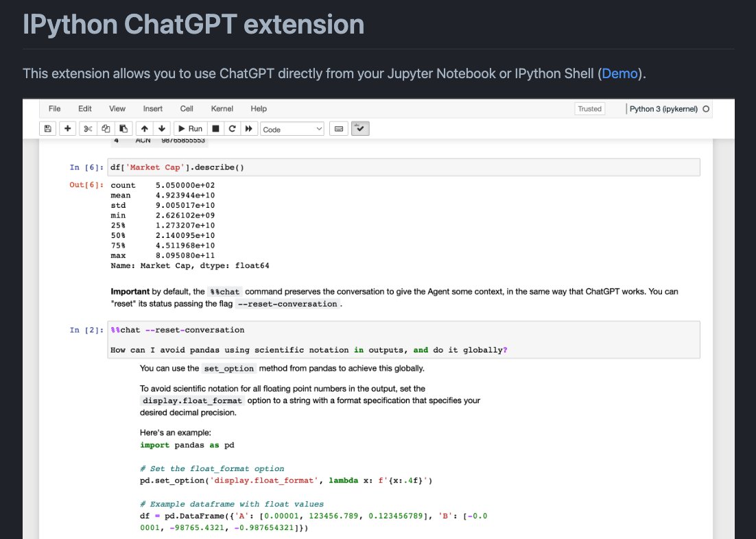
Task: Click the std 9.005017e+10 output row
Action: pyautogui.click(x=163, y=205)
